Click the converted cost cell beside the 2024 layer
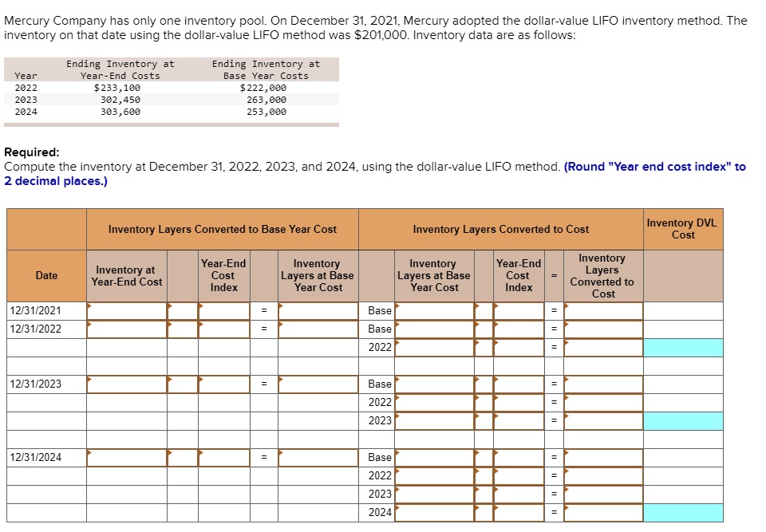Viewport: 766px width, 532px height. click(602, 512)
